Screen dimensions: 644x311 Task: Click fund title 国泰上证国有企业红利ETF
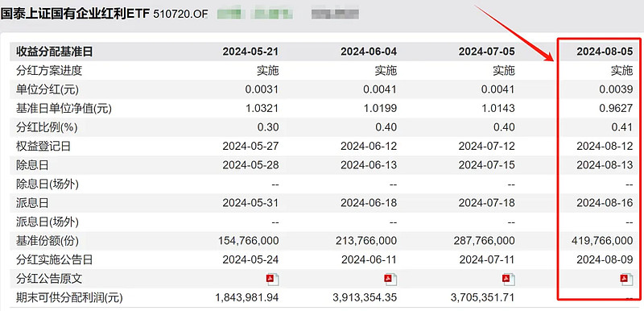(75, 14)
